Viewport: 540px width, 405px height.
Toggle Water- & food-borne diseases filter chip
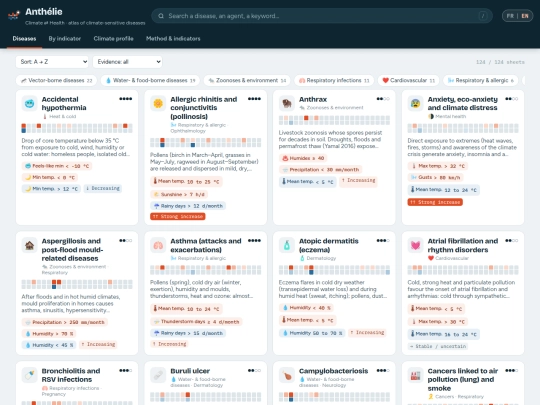point(150,80)
